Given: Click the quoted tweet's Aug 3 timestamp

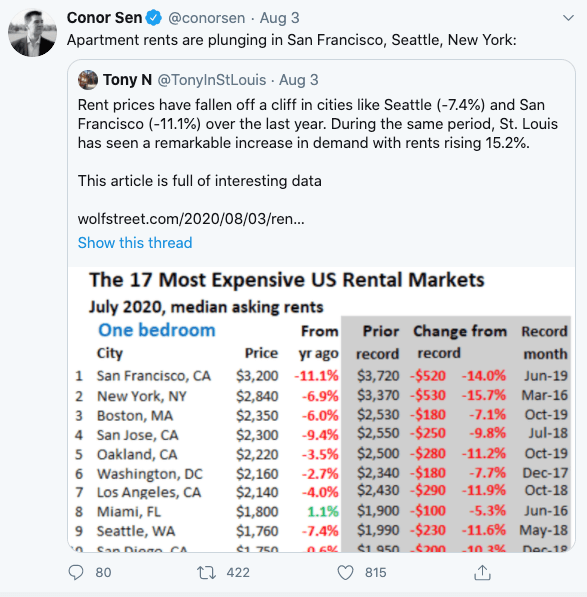Looking at the screenshot, I should point(298,80).
